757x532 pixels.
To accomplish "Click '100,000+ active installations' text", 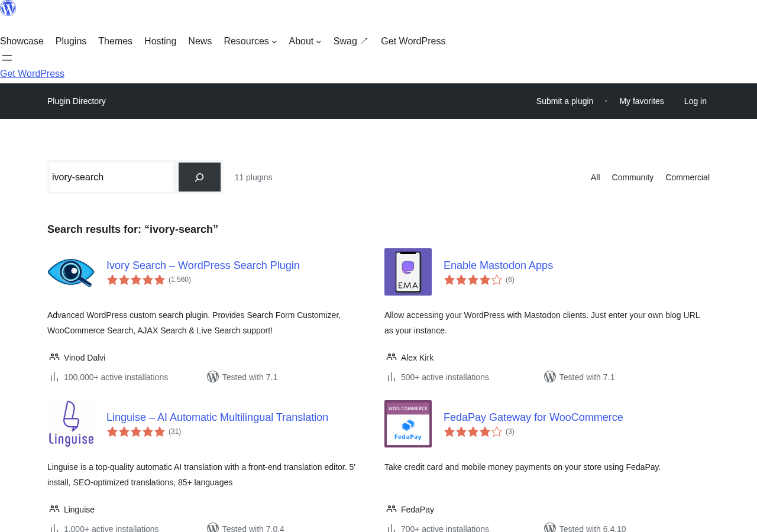I will [116, 377].
